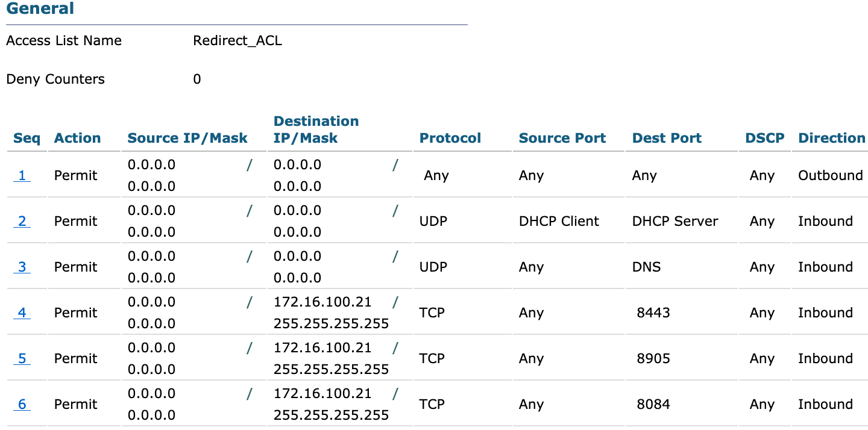This screenshot has width=868, height=430.
Task: Open sequence 6 rule link
Action: (22, 405)
